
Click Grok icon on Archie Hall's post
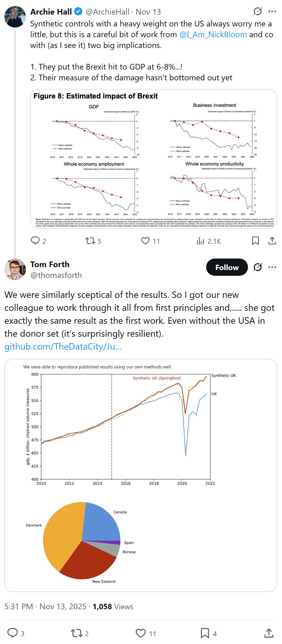257,11
